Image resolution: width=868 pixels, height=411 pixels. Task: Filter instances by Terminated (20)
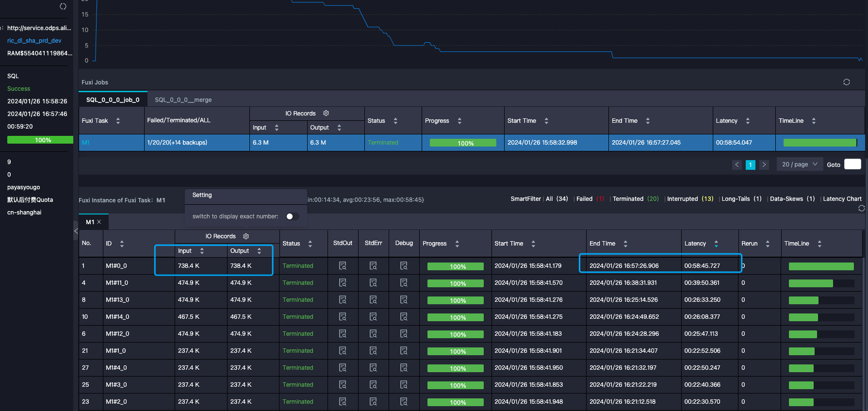[636, 199]
